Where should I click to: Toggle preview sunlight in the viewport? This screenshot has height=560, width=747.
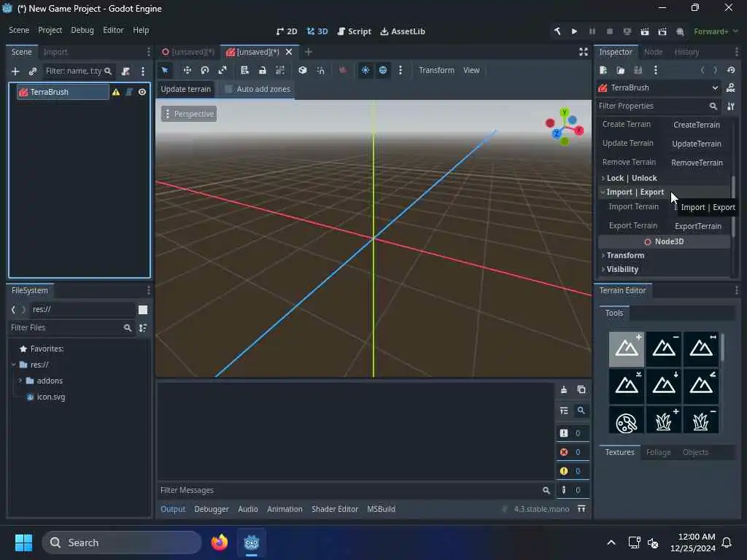click(x=365, y=71)
